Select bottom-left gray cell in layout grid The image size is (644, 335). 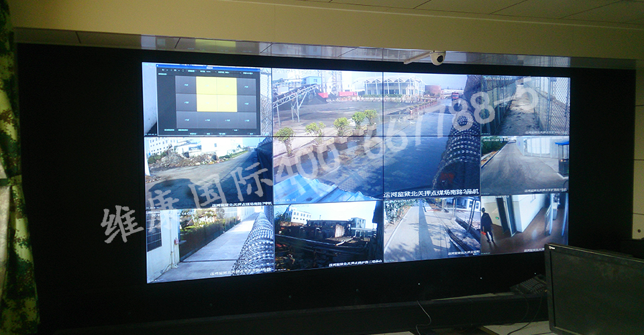[x=185, y=119]
